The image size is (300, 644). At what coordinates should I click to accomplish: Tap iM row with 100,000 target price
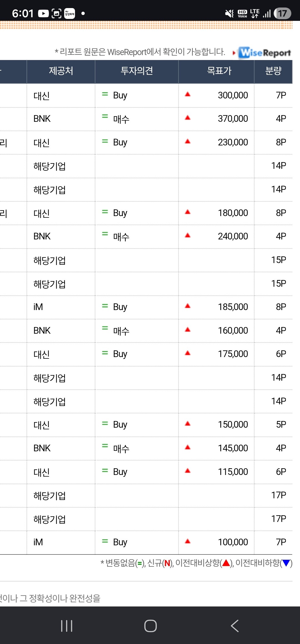pyautogui.click(x=146, y=543)
